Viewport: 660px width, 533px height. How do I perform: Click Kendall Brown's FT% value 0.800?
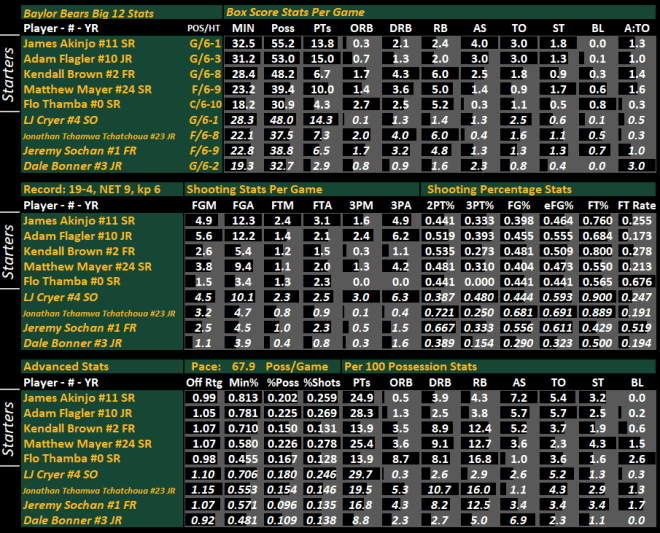coord(597,251)
